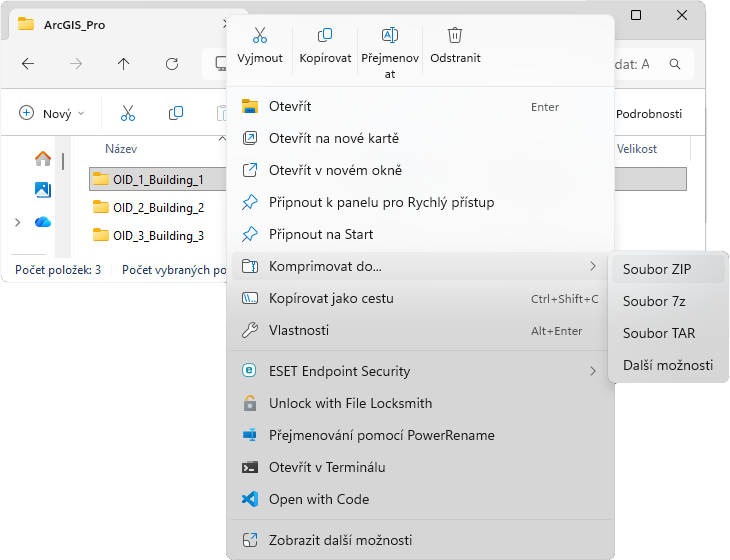Image resolution: width=730 pixels, height=560 pixels.
Task: Open the Komprimovat do... submenu
Action: [x=420, y=266]
